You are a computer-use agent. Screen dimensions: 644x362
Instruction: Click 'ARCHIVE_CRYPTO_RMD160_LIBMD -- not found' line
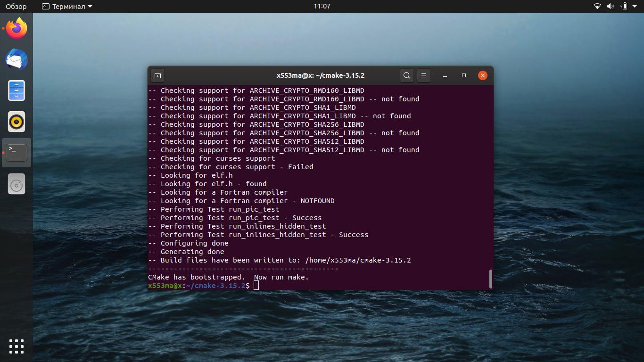click(284, 99)
